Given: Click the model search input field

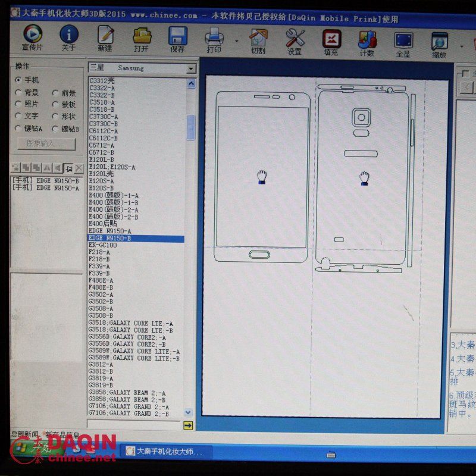Looking at the screenshot, I should pos(134,424).
